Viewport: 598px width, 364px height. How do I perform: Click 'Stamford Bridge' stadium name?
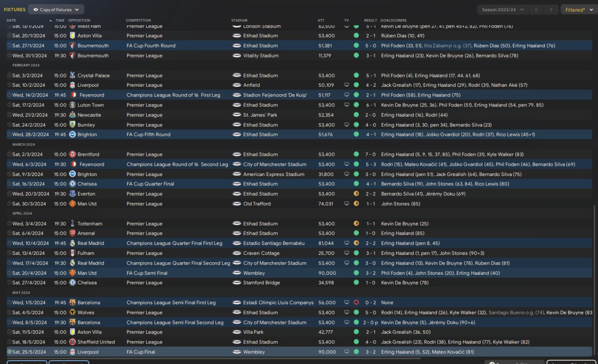[262, 283]
